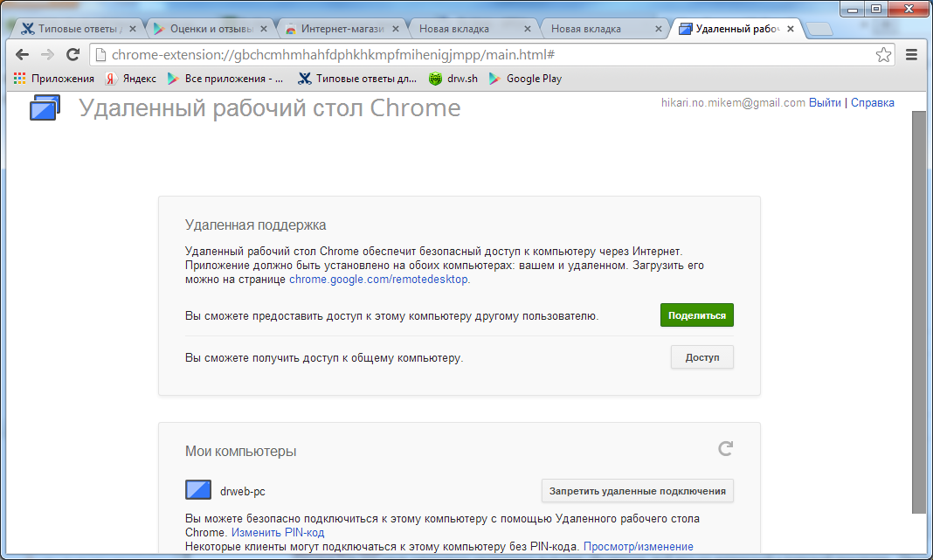Open Приложения apps grid bookmark
The width and height of the screenshot is (933, 560).
[x=54, y=79]
